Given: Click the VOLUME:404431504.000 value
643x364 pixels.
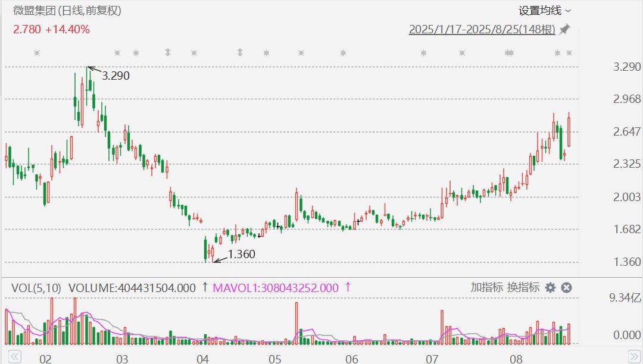Looking at the screenshot, I should (132, 288).
